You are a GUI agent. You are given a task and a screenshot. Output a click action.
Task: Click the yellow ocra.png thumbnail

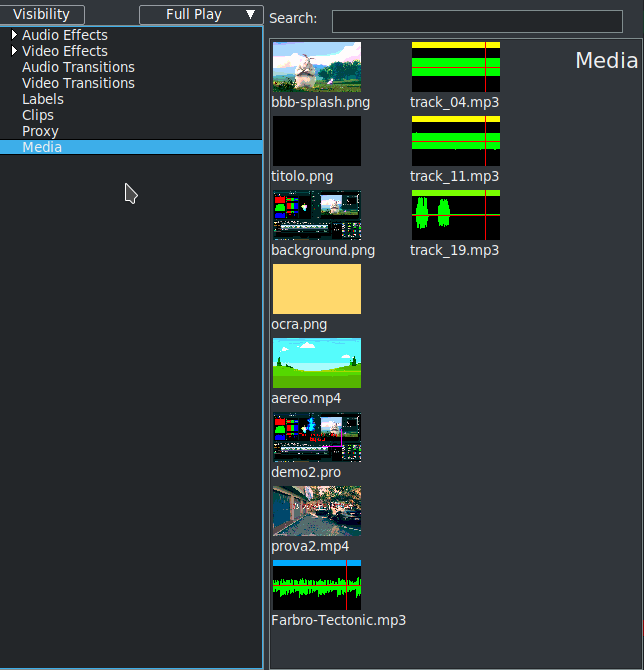[x=316, y=289]
